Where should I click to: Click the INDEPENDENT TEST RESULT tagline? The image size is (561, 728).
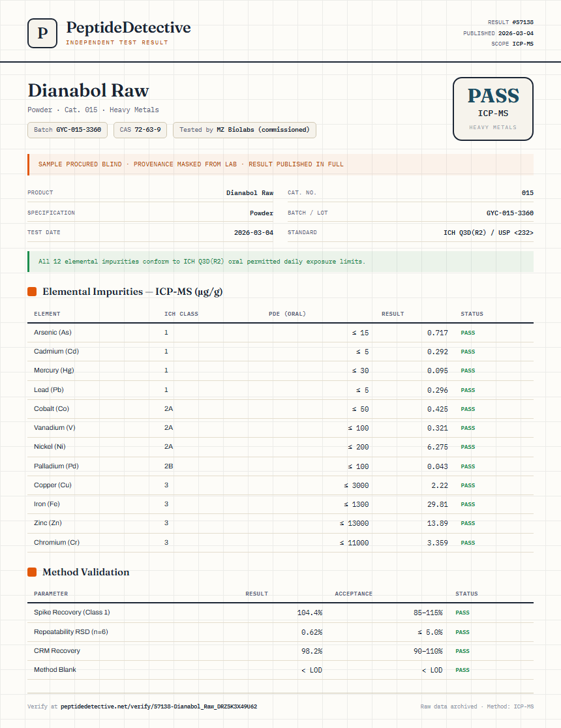pos(117,42)
